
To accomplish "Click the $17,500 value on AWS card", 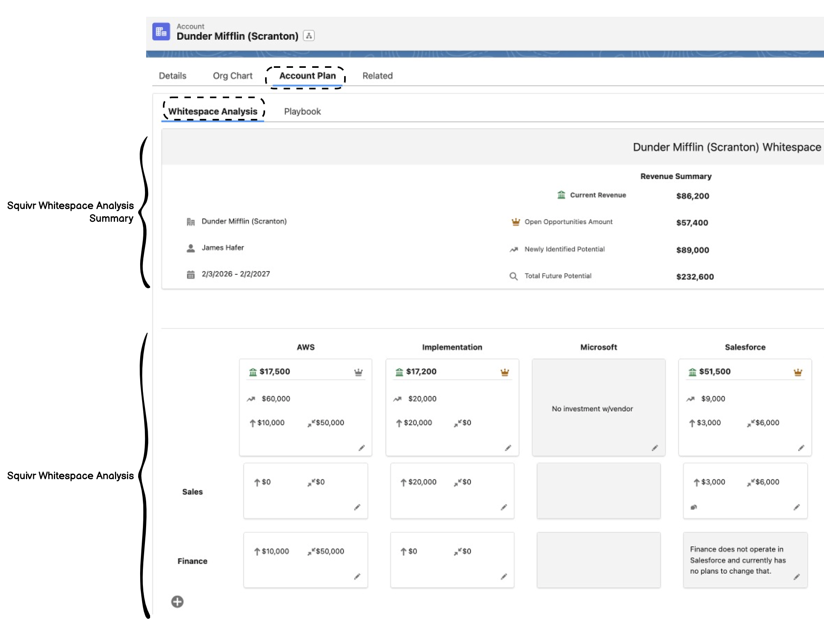I will [x=275, y=371].
